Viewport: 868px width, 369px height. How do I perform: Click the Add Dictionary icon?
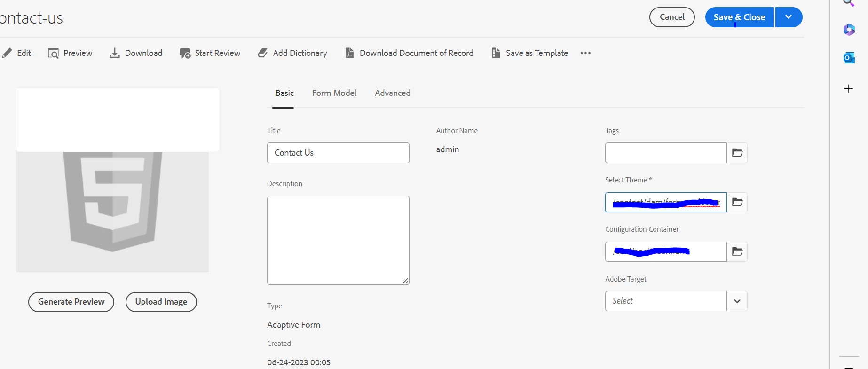(263, 53)
